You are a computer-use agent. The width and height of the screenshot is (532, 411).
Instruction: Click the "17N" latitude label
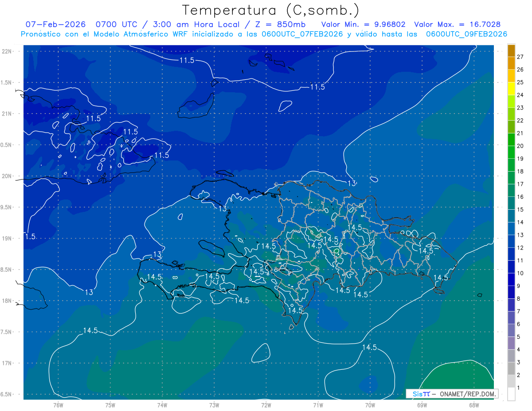tap(7, 363)
